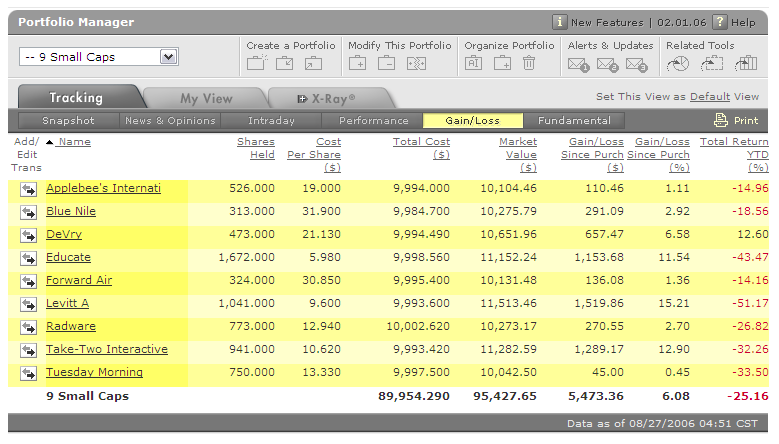Open the third alerts envelope icon

click(x=637, y=65)
